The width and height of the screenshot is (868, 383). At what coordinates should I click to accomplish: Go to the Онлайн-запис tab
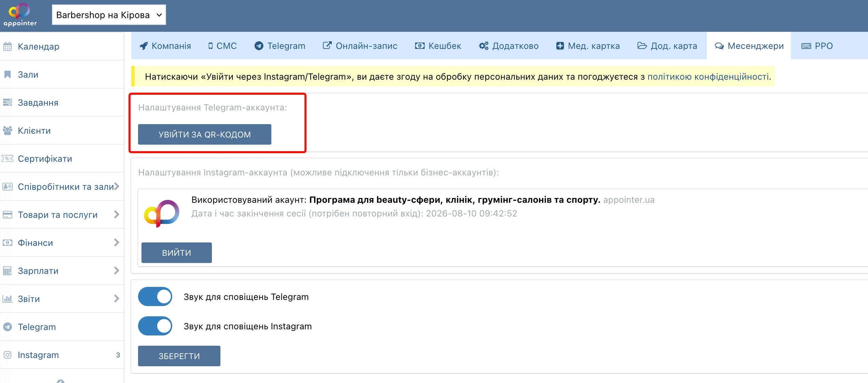pos(360,46)
